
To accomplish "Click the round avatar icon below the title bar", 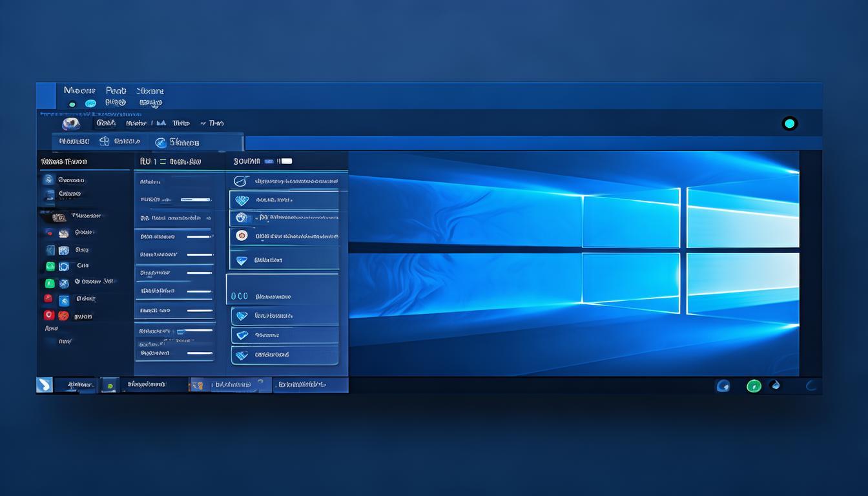I will pos(70,123).
